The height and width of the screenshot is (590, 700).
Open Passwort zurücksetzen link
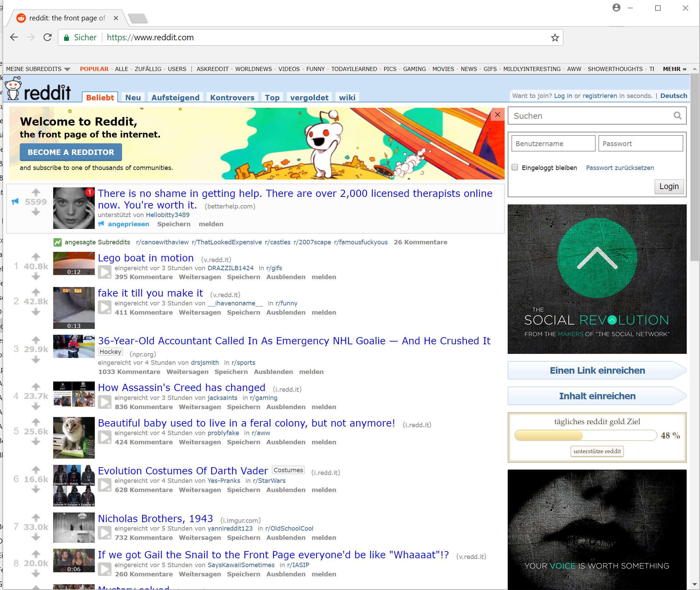(620, 168)
